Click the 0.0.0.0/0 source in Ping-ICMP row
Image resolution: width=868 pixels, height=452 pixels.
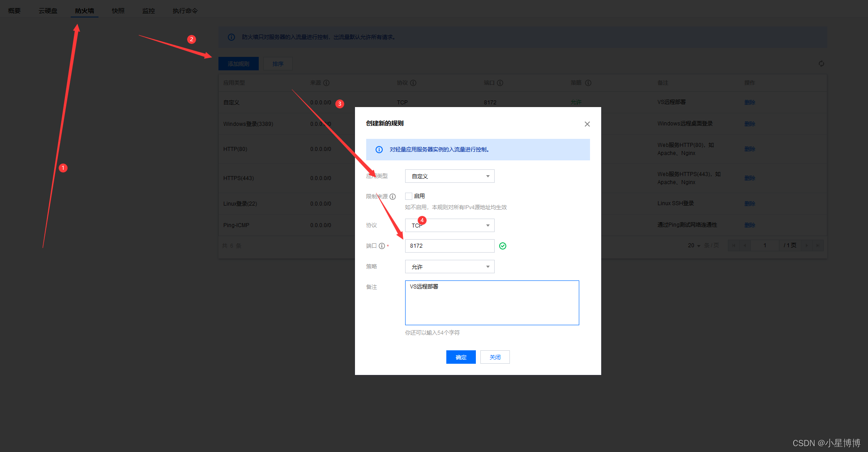[321, 225]
